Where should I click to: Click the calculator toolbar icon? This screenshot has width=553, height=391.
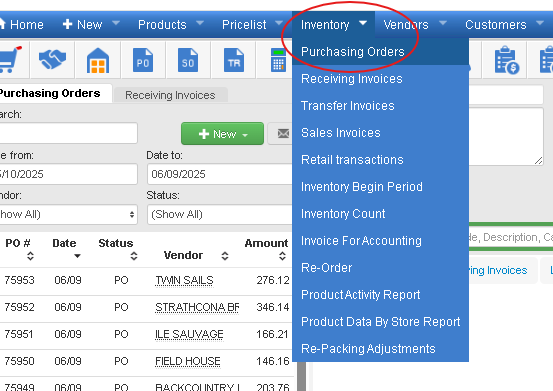[278, 60]
